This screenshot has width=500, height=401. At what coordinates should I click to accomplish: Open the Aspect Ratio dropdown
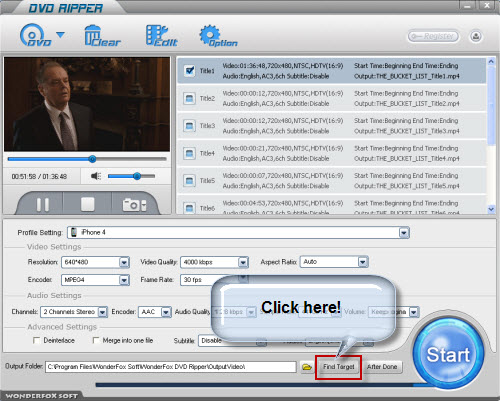tap(363, 262)
